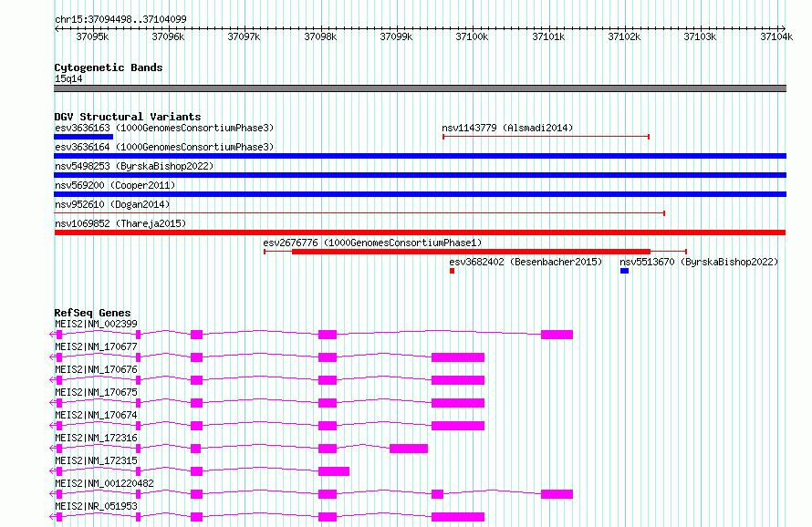
Task: Open the MEIS2|NM_172315 transcript label
Action: [97, 460]
